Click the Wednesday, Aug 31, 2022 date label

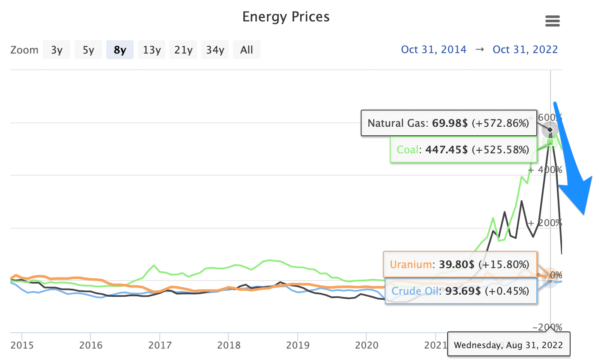coord(508,345)
